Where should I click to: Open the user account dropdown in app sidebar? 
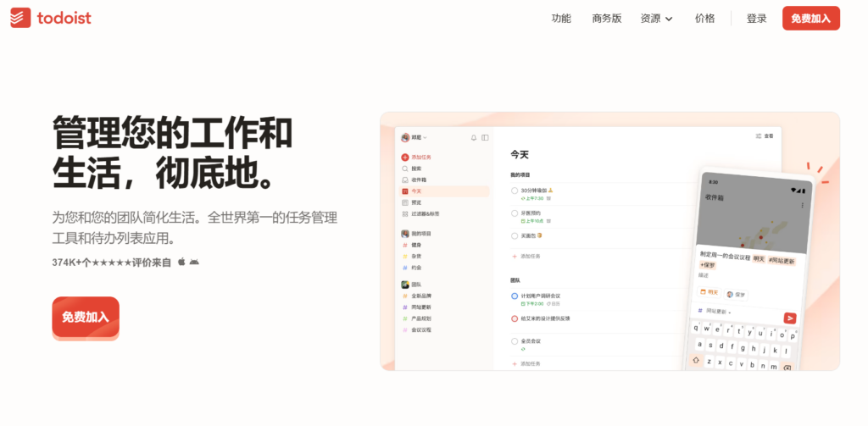tap(414, 137)
